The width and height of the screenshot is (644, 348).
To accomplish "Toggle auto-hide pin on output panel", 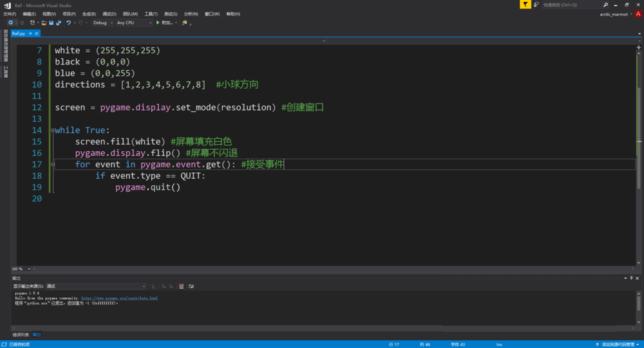I will pos(631,279).
